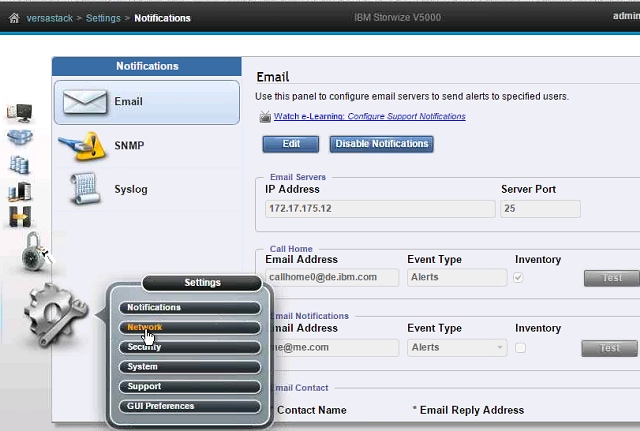Image resolution: width=640 pixels, height=431 pixels.
Task: Click the Settings breadcrumb link
Action: pyautogui.click(x=103, y=18)
